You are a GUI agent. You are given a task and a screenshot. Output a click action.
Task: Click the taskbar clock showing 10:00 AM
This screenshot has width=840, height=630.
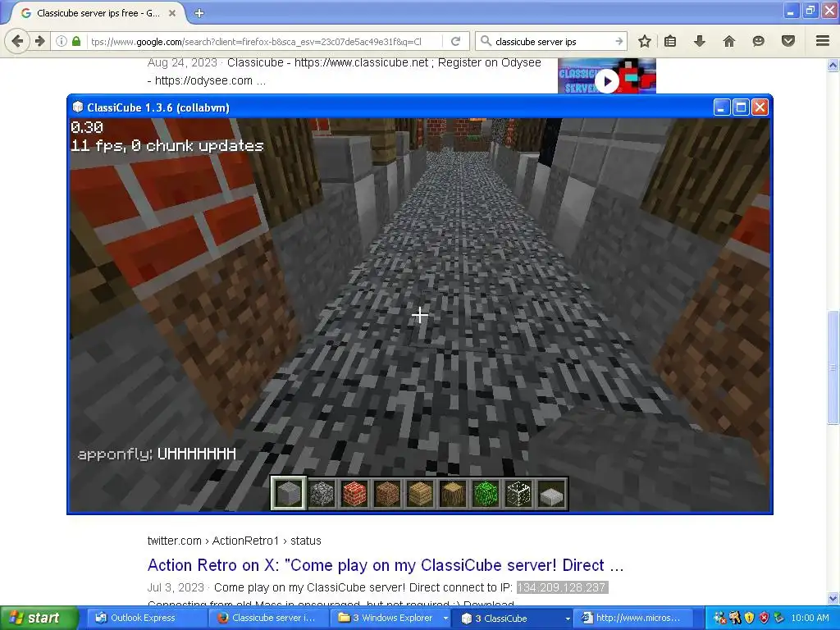810,618
